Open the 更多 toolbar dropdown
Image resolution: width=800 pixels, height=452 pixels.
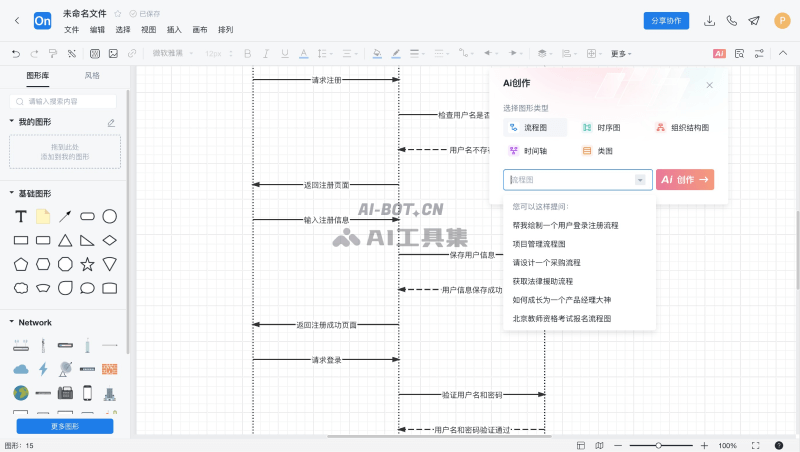622,53
